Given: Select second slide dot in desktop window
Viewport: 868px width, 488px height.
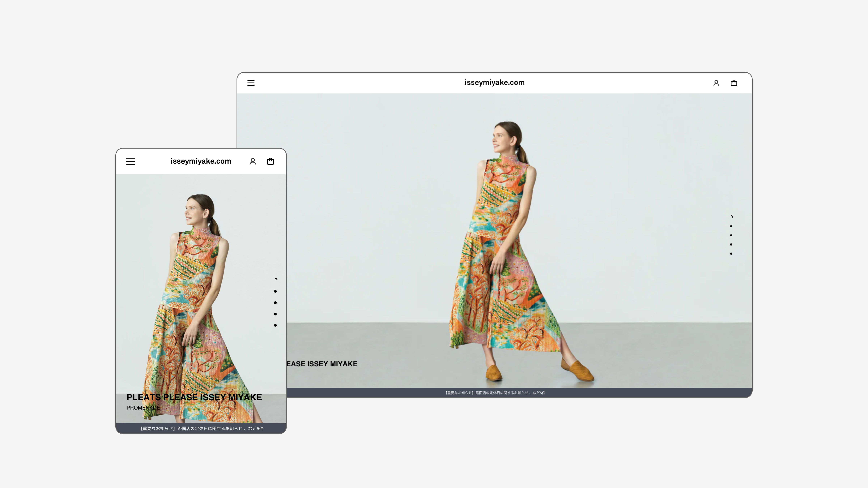Looking at the screenshot, I should coord(731,226).
